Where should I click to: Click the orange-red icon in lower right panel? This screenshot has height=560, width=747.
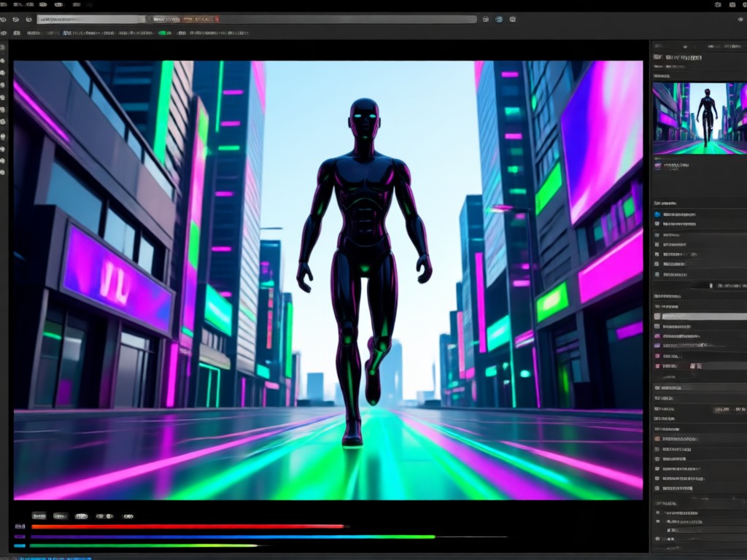(x=657, y=439)
